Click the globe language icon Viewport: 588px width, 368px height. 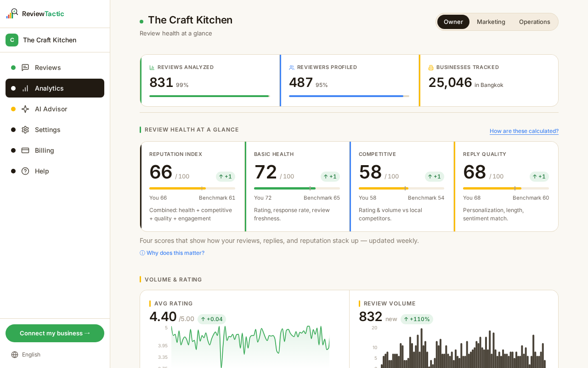pyautogui.click(x=15, y=355)
